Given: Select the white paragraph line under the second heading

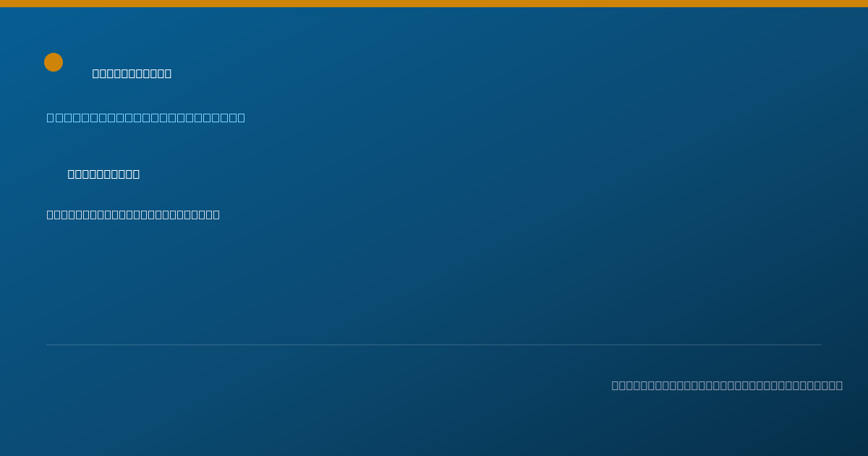Looking at the screenshot, I should tap(133, 214).
